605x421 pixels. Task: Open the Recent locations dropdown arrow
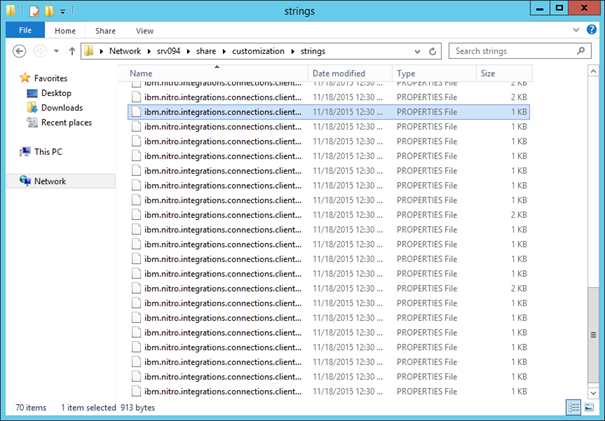coord(56,51)
